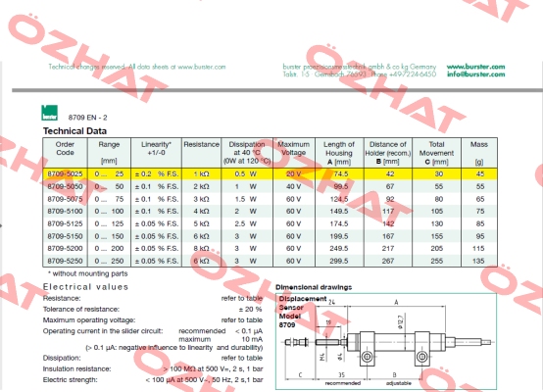
Task: Click the left mounting holder in drawing
Action: 368,349
